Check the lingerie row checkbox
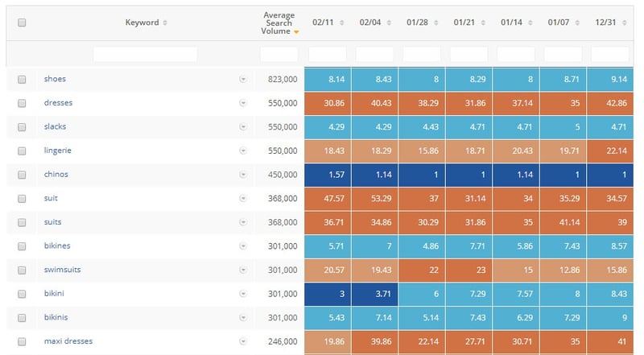This screenshot has height=355, width=644. [x=22, y=151]
